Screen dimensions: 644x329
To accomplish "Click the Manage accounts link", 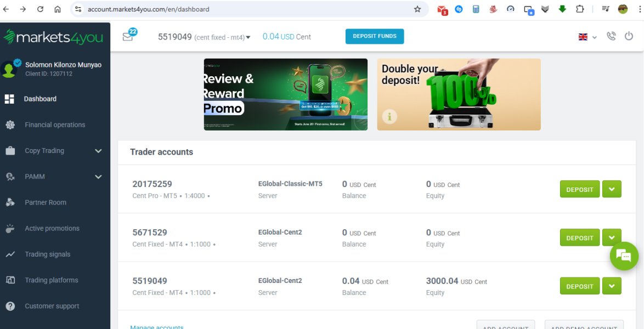I will [156, 327].
